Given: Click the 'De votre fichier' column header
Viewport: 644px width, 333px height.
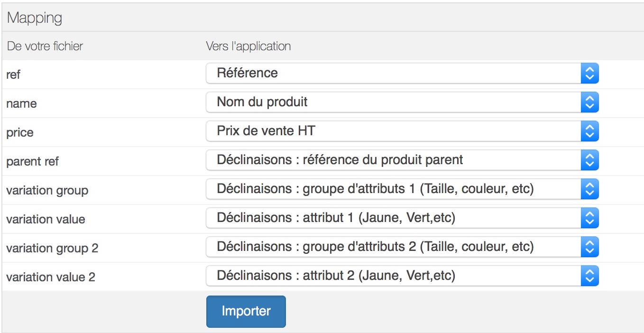Looking at the screenshot, I should (45, 46).
